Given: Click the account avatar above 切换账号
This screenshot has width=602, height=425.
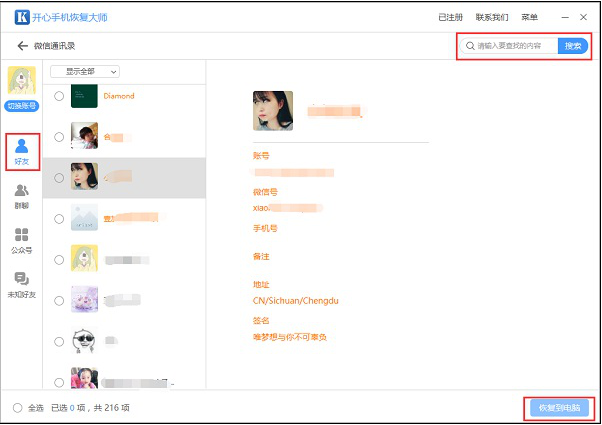Looking at the screenshot, I should [x=22, y=80].
